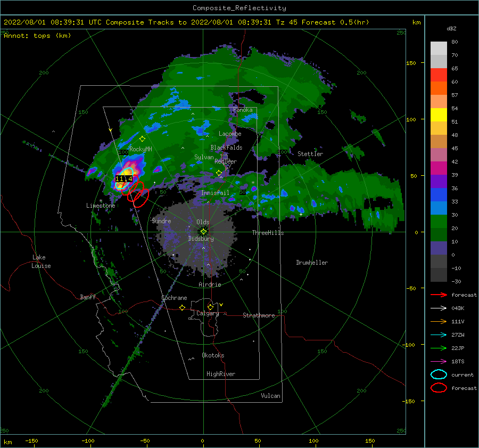Viewport: 479px width, 448px height.
Task: Pick the light blue 30 dBZ swatch
Action: tap(439, 208)
